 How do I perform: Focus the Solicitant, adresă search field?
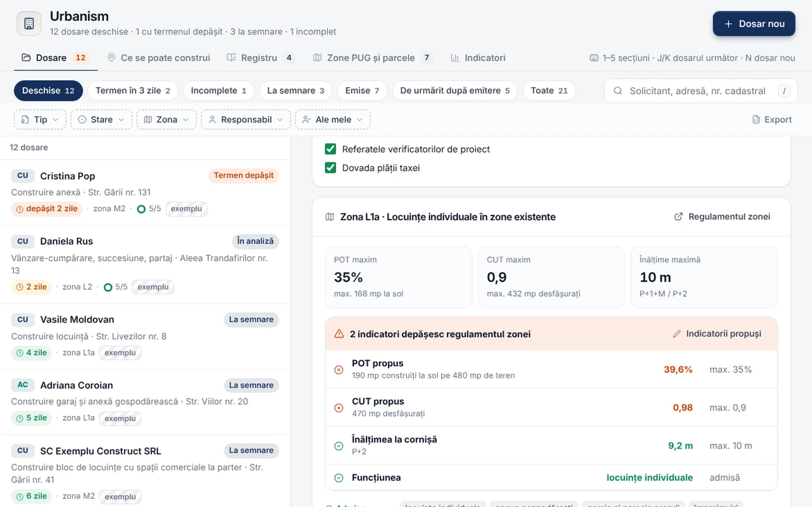(x=701, y=91)
